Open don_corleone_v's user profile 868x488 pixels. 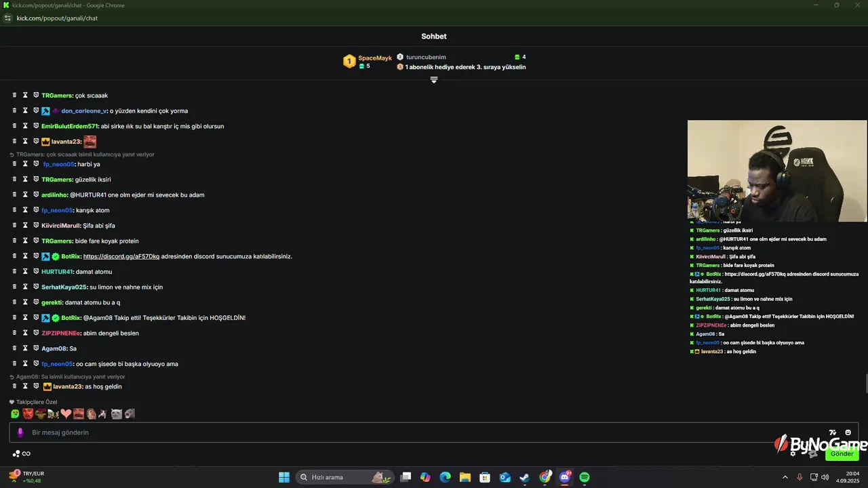(x=83, y=110)
